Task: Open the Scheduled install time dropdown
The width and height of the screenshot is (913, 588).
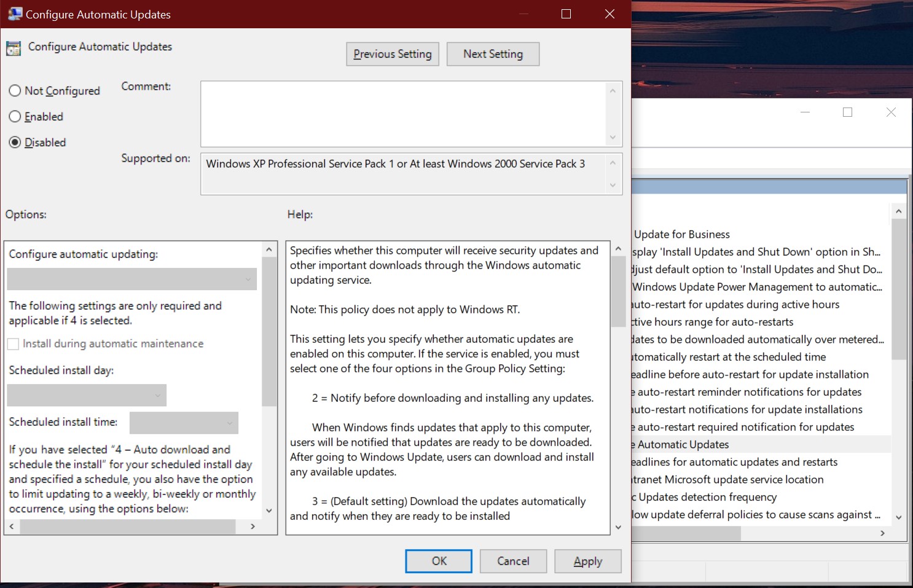Action: tap(184, 423)
